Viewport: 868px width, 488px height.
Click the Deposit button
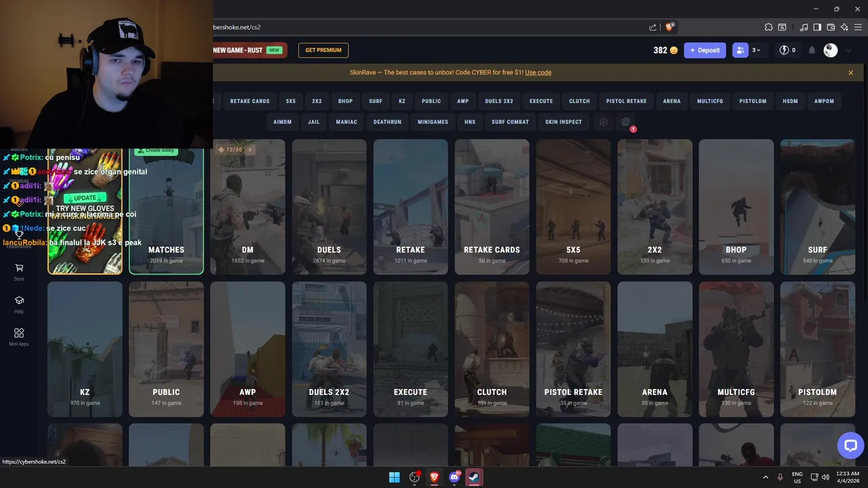click(x=705, y=50)
